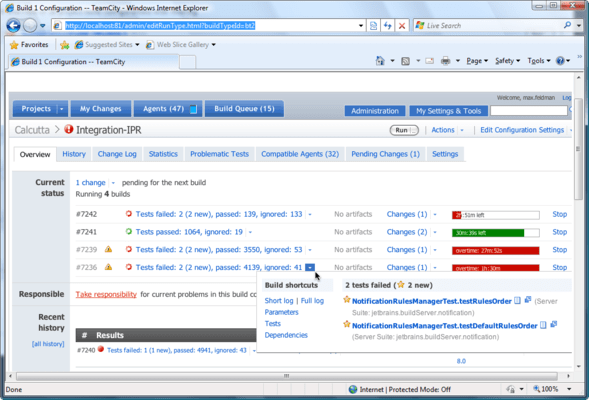
Task: Click the Take responsibility link
Action: 106,294
